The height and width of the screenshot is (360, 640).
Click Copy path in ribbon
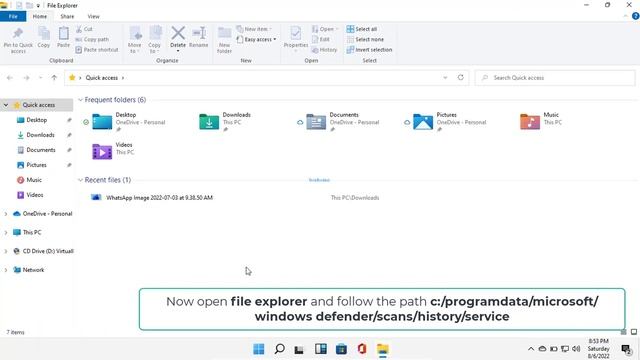tap(92, 39)
